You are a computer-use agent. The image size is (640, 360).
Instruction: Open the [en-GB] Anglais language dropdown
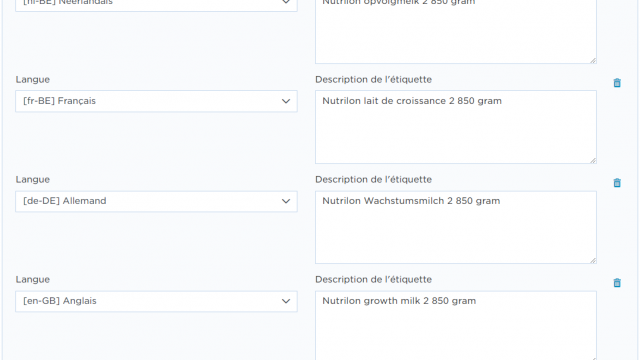(156, 301)
